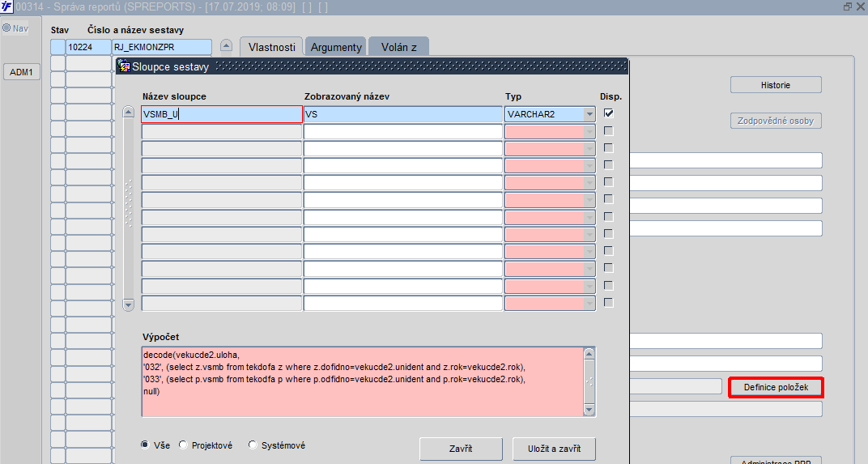Check Disp. checkbox in last column row
The height and width of the screenshot is (464, 868).
(x=609, y=303)
